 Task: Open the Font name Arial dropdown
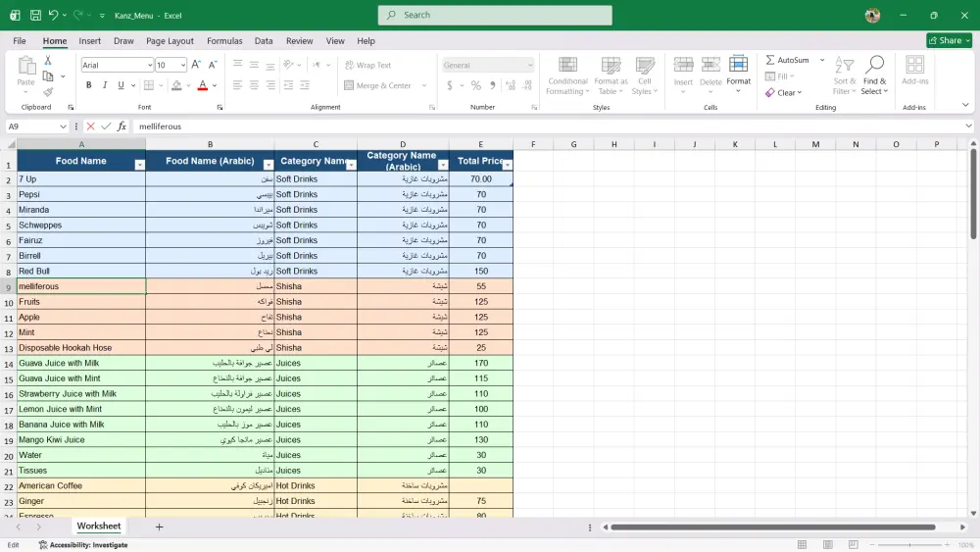[150, 65]
